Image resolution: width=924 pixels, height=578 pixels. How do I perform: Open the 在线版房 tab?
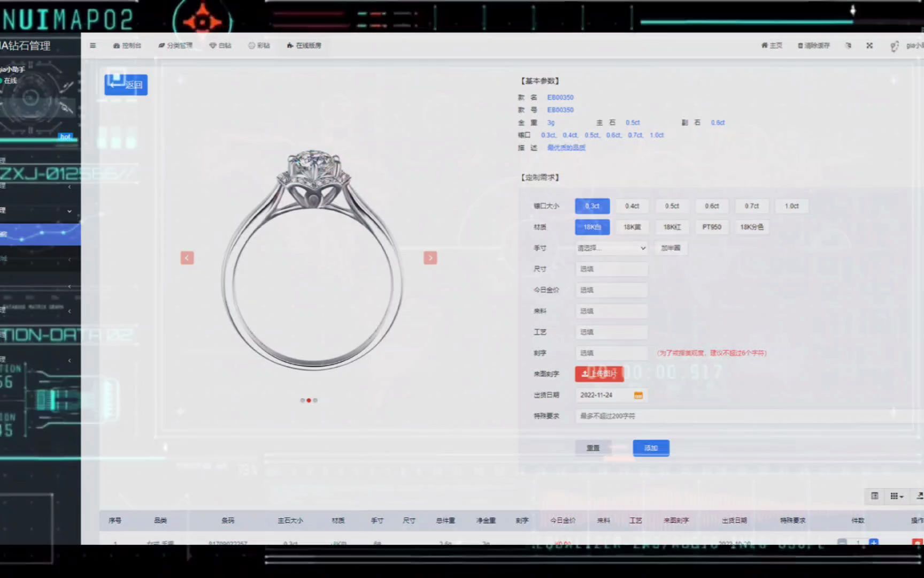[x=304, y=45]
